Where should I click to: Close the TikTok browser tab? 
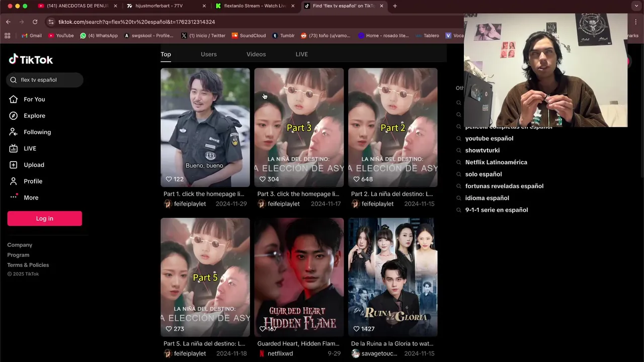pyautogui.click(x=381, y=6)
